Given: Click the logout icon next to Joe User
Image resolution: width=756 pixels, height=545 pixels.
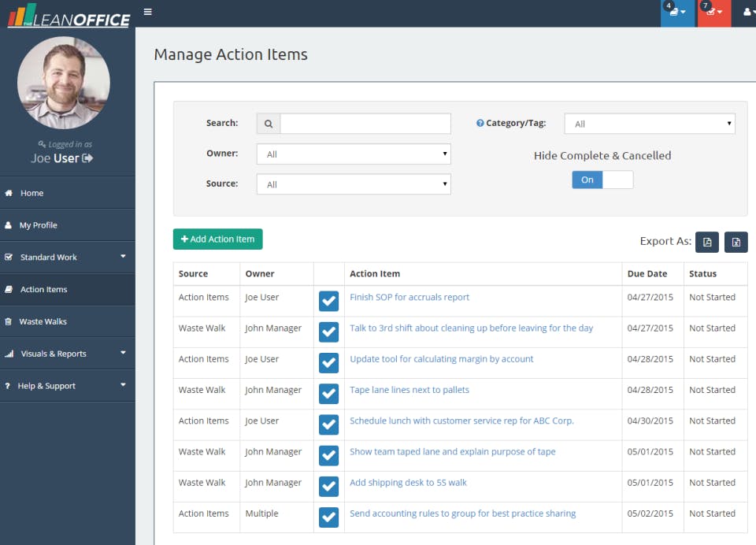Looking at the screenshot, I should pyautogui.click(x=87, y=158).
